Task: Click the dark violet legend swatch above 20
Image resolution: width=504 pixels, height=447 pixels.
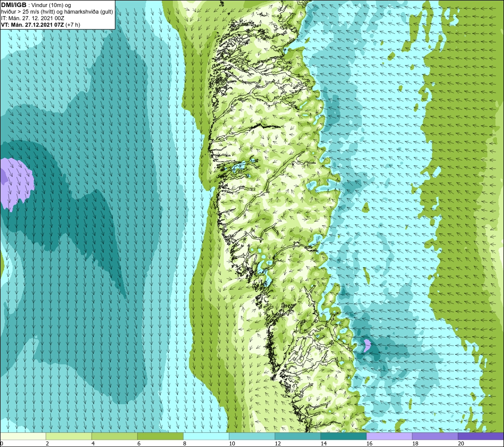Action: point(480,436)
